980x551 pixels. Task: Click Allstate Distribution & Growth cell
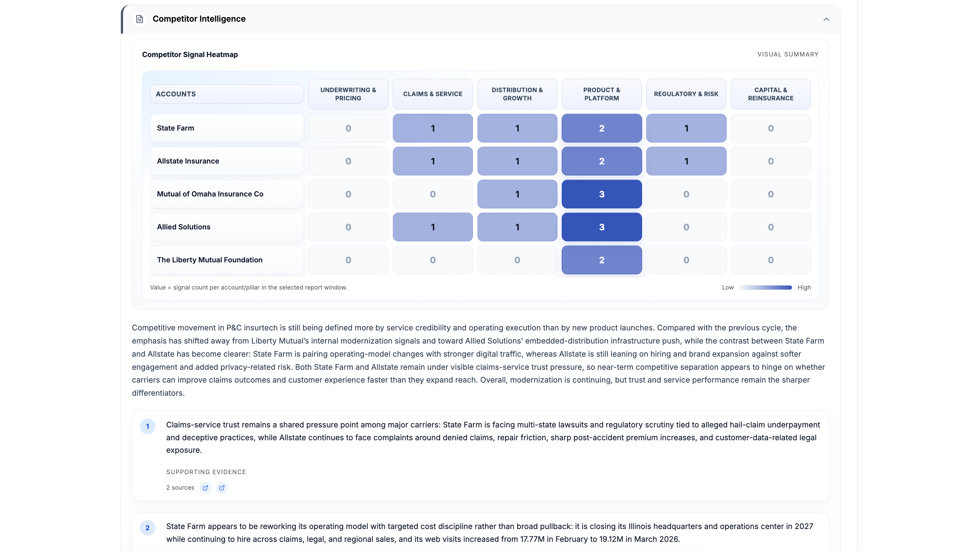tap(517, 161)
